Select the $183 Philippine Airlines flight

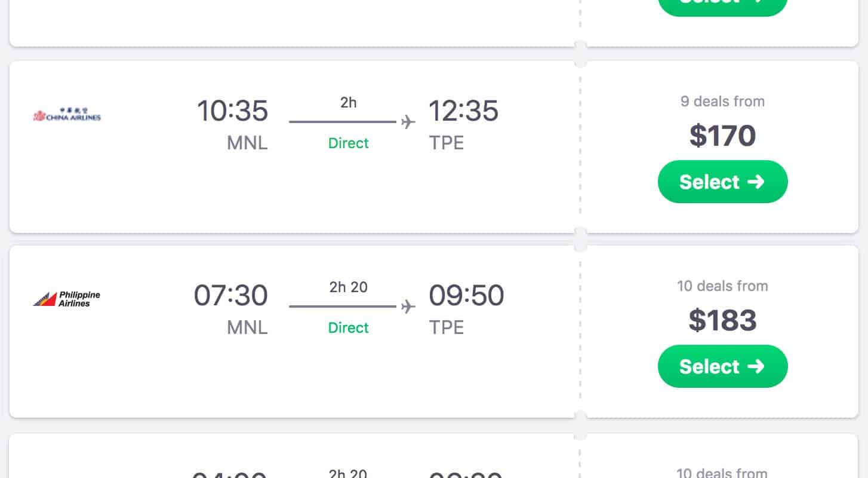(722, 366)
